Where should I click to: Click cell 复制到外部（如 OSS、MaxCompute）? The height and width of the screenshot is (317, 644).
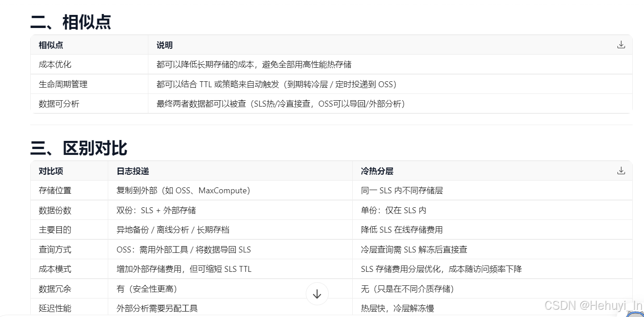183,191
